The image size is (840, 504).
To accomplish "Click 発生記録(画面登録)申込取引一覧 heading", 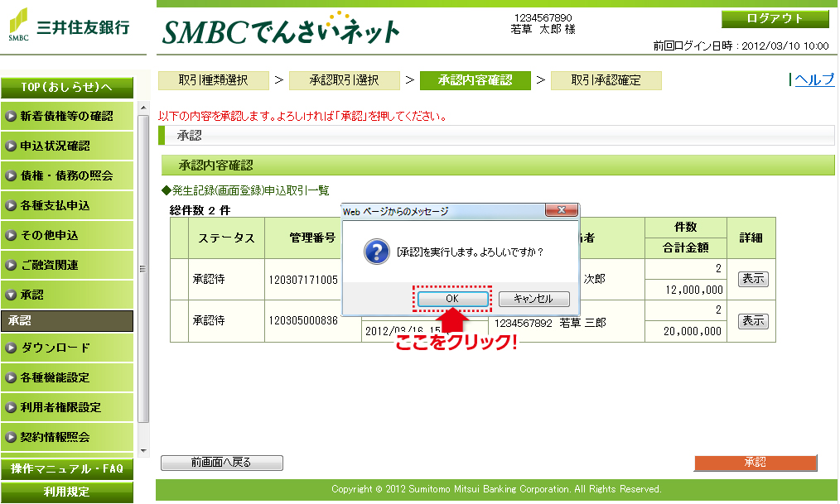I will (246, 190).
